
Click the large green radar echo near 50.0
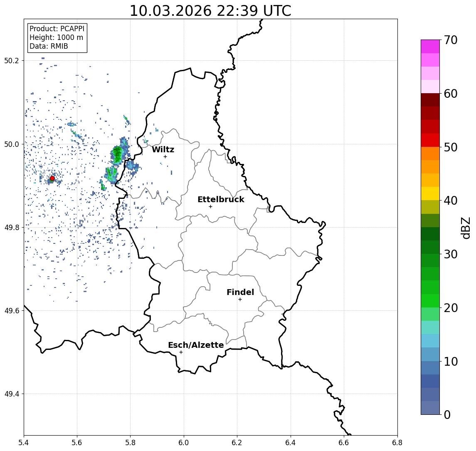tap(117, 154)
